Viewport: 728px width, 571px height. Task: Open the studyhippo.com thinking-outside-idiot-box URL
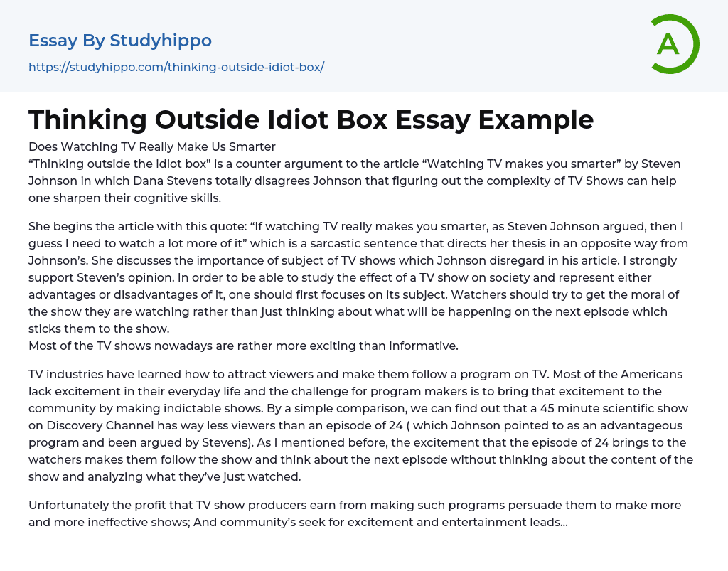coord(176,67)
